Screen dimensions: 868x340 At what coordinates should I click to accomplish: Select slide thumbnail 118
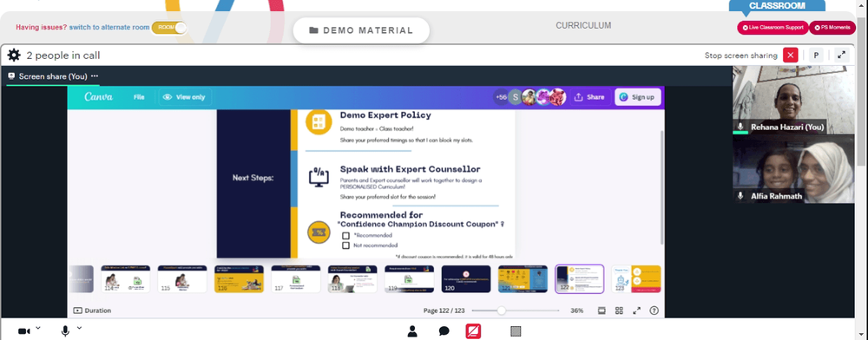tap(352, 278)
